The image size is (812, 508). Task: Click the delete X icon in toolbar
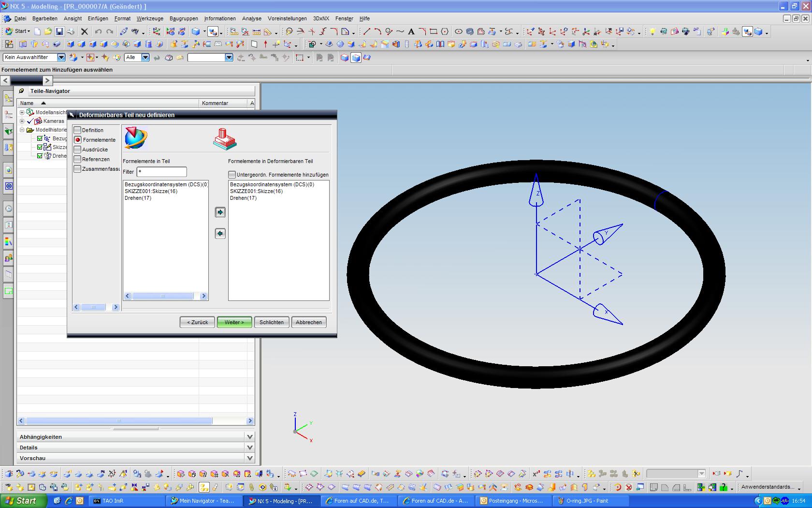[x=85, y=31]
